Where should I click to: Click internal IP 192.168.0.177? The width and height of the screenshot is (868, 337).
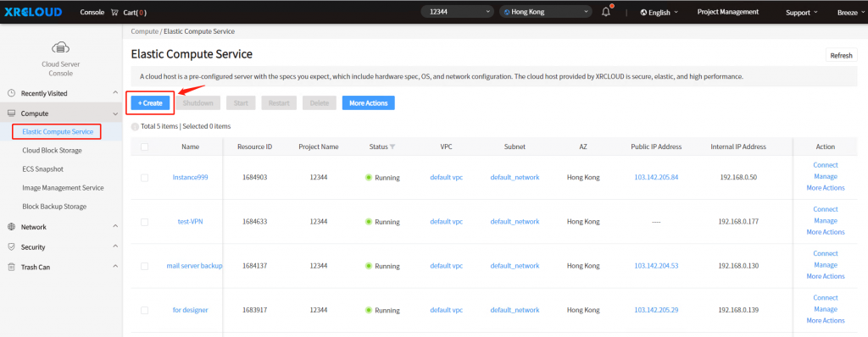pyautogui.click(x=738, y=221)
